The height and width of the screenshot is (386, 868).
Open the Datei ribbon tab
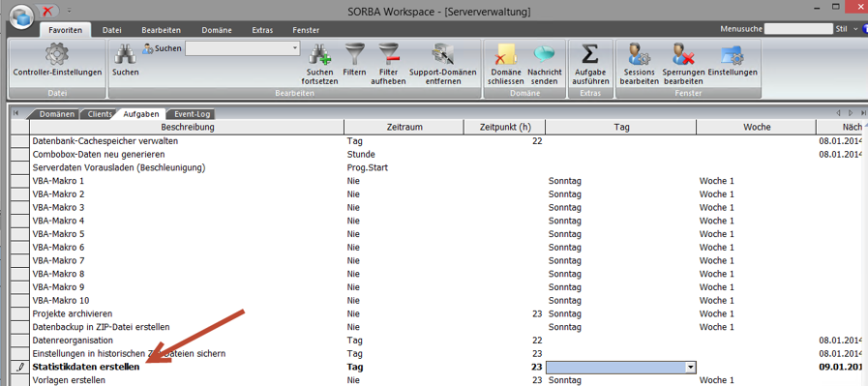(112, 30)
